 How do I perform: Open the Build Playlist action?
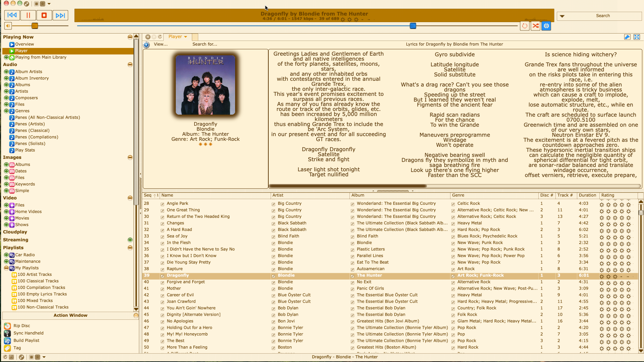[x=26, y=341]
